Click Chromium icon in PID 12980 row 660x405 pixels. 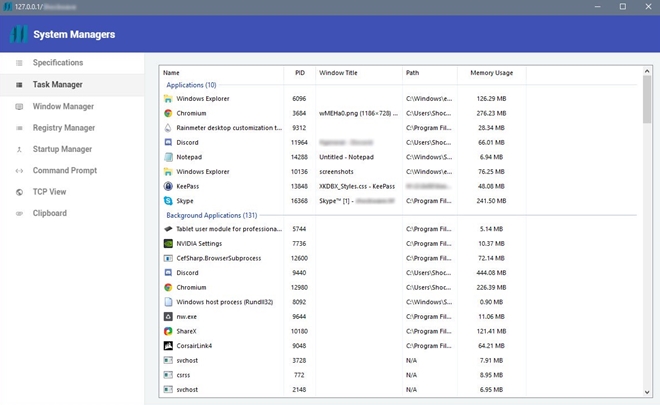pyautogui.click(x=168, y=288)
